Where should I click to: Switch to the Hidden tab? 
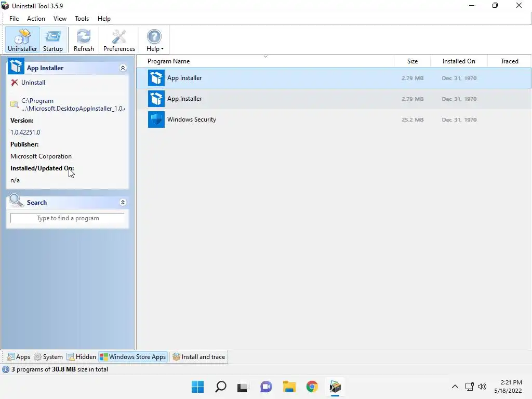click(82, 357)
